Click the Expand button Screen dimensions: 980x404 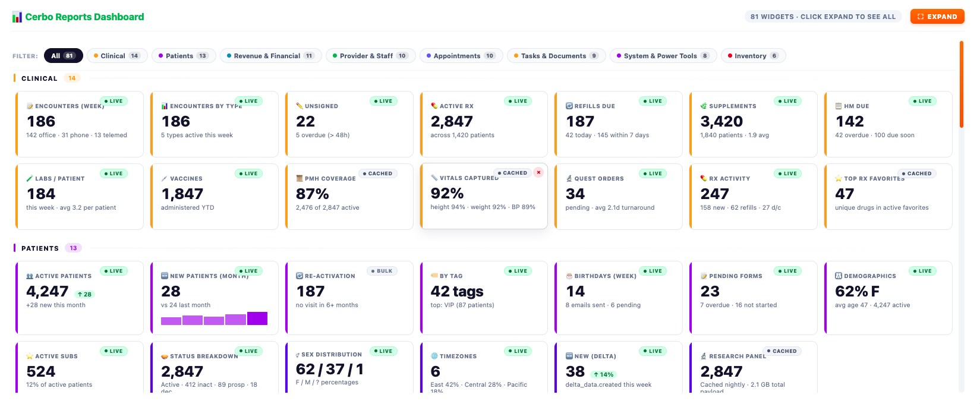tap(937, 17)
